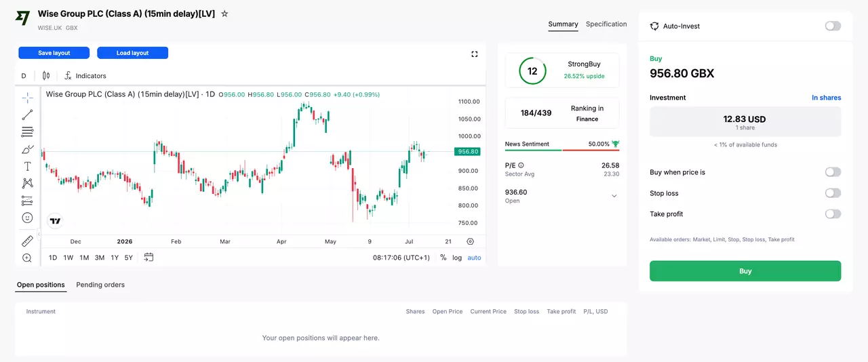Click the Load layout button
The width and height of the screenshot is (868, 362).
[132, 53]
